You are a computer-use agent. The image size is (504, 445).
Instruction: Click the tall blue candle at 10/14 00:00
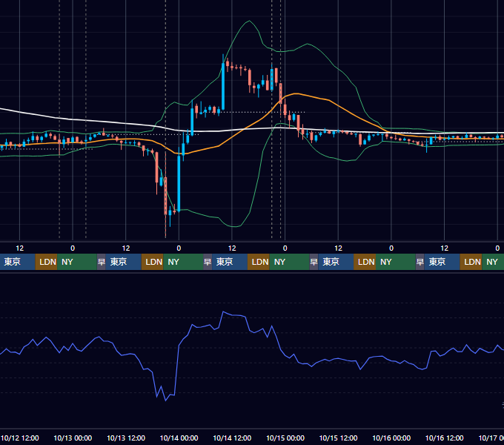pyautogui.click(x=179, y=183)
